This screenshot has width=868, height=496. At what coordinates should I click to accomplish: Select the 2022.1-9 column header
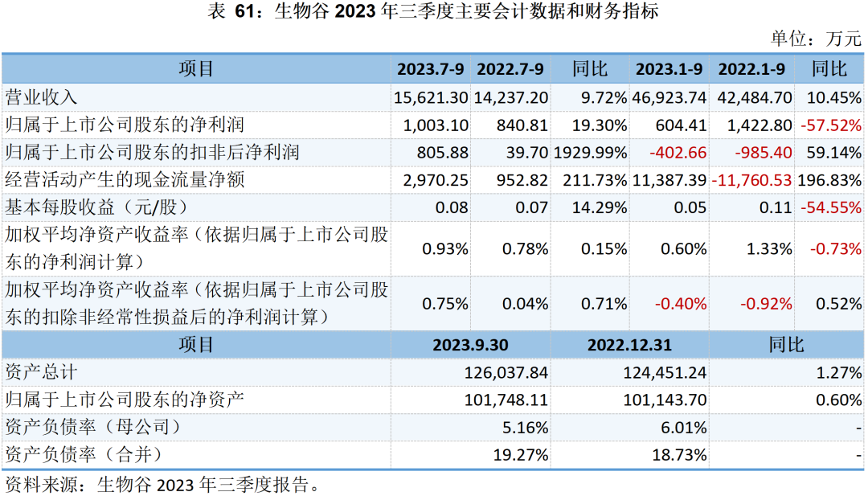[x=751, y=69]
